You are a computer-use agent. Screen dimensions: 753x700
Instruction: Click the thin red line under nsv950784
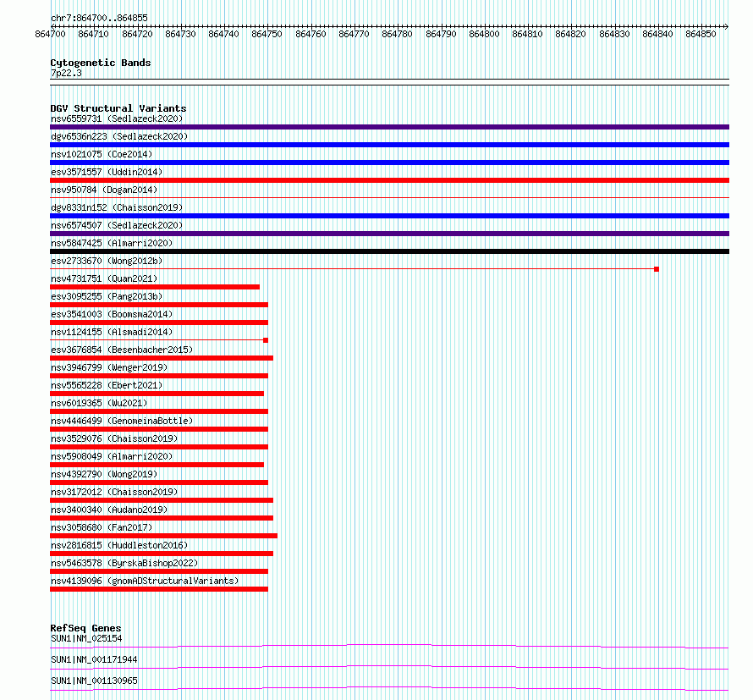coord(389,197)
